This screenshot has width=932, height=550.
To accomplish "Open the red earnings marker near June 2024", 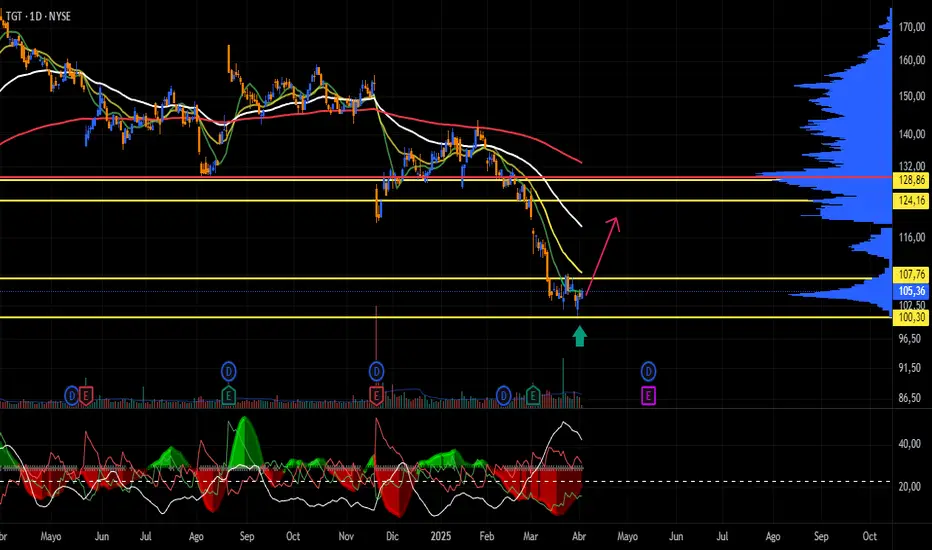I will (86, 397).
